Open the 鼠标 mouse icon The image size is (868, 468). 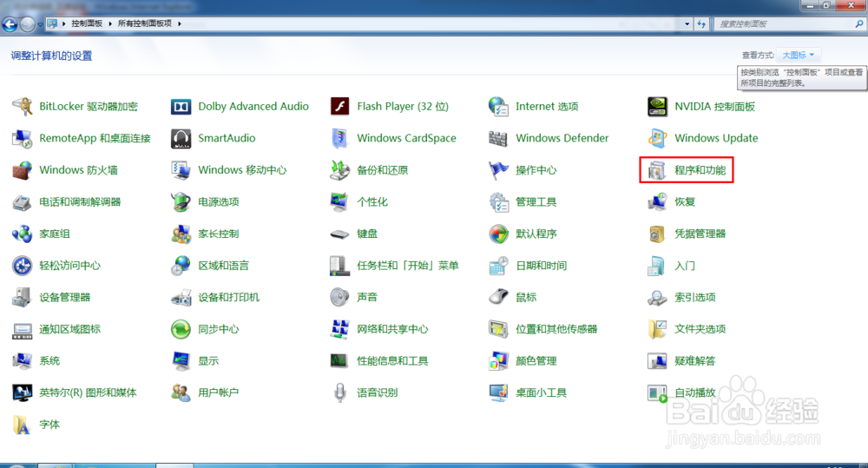(x=499, y=298)
